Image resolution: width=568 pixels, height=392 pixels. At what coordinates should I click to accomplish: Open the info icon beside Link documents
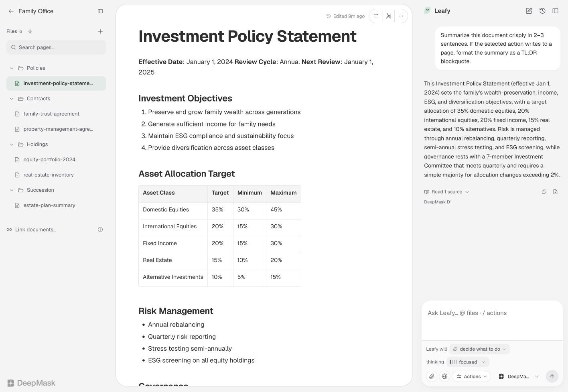click(x=100, y=230)
